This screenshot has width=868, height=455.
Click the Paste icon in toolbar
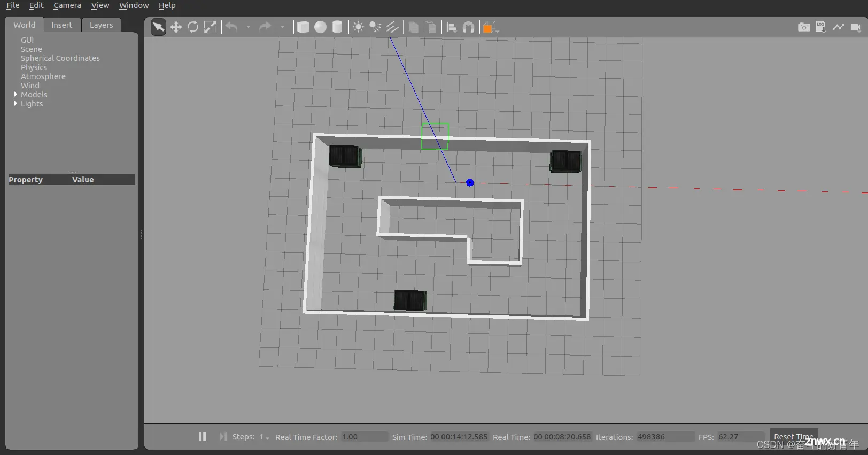pyautogui.click(x=430, y=27)
